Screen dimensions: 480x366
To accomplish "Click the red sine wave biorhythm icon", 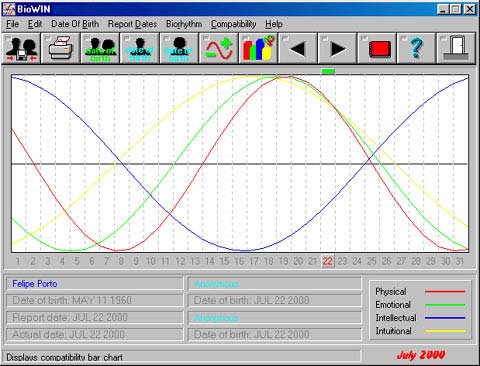I will pos(219,49).
